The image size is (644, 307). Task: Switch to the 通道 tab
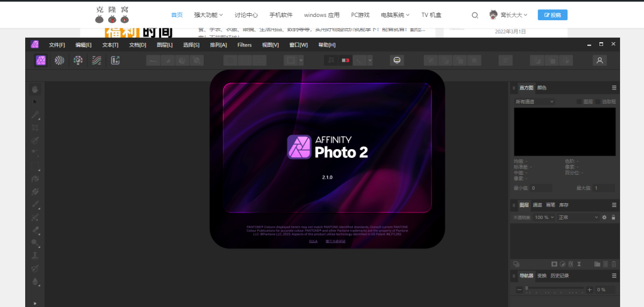point(537,204)
